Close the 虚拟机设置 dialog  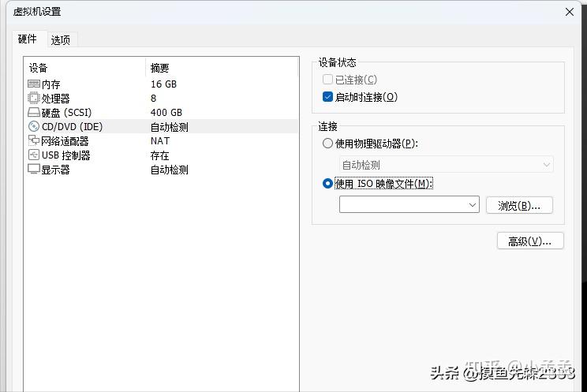570,12
